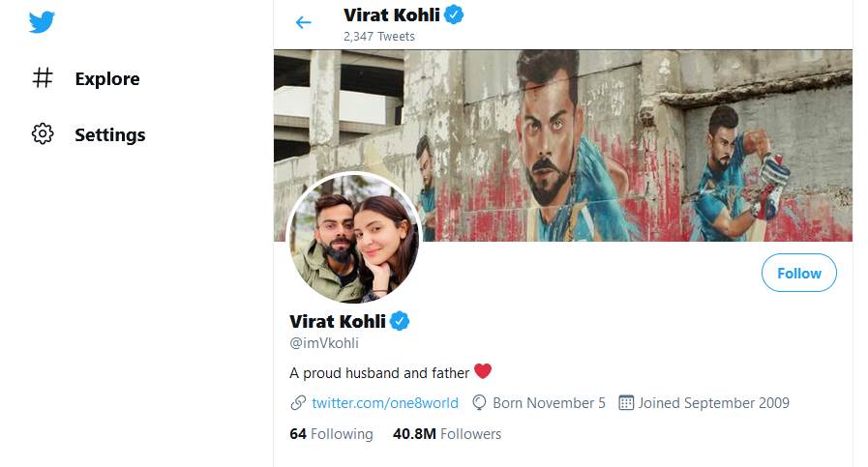Go back using the left arrow
Screen dimensions: 868x467
click(304, 22)
